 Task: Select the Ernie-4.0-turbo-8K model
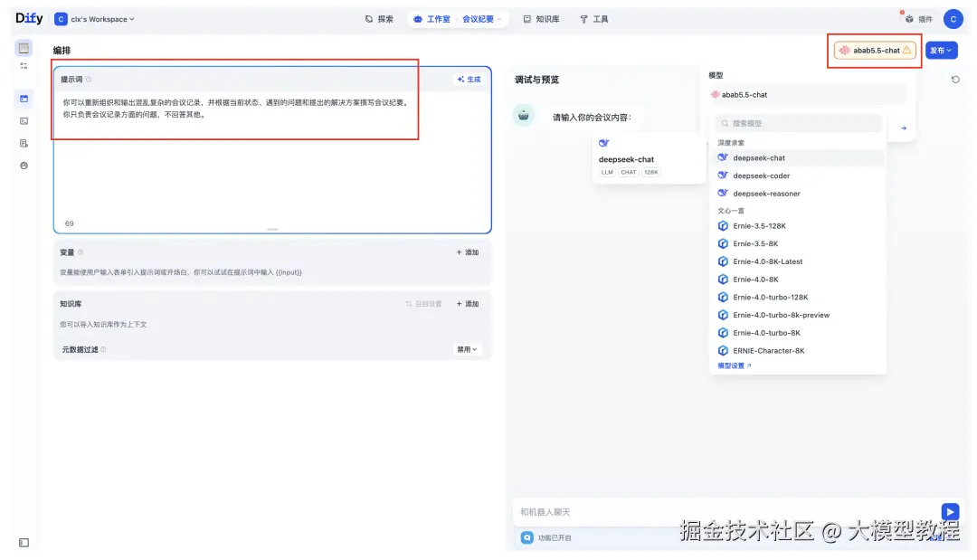[798, 333]
